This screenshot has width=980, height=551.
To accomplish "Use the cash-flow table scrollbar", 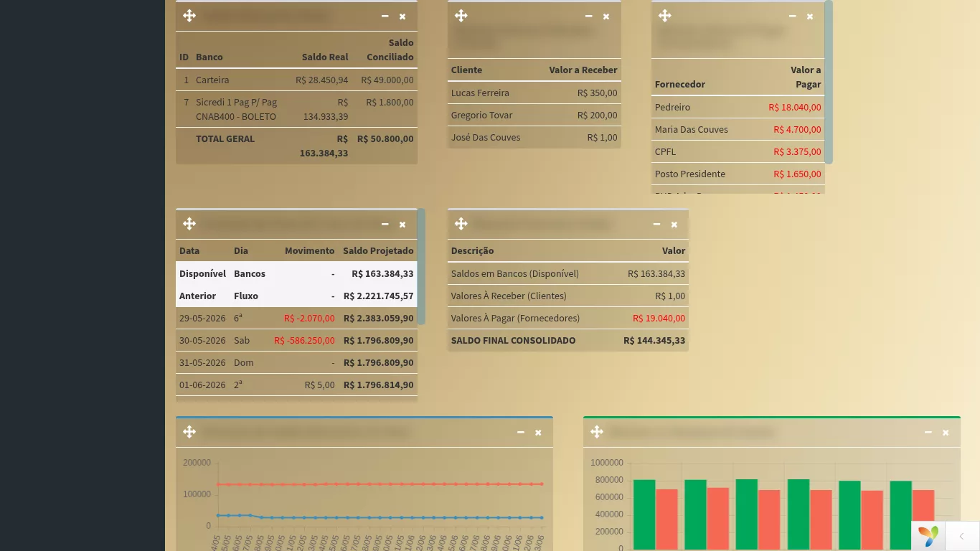I will [421, 266].
